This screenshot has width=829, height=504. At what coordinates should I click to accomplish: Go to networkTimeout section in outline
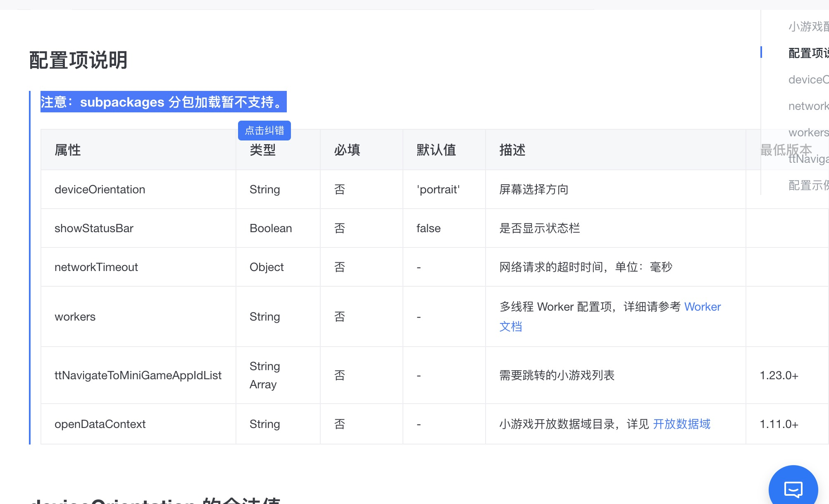click(x=808, y=106)
